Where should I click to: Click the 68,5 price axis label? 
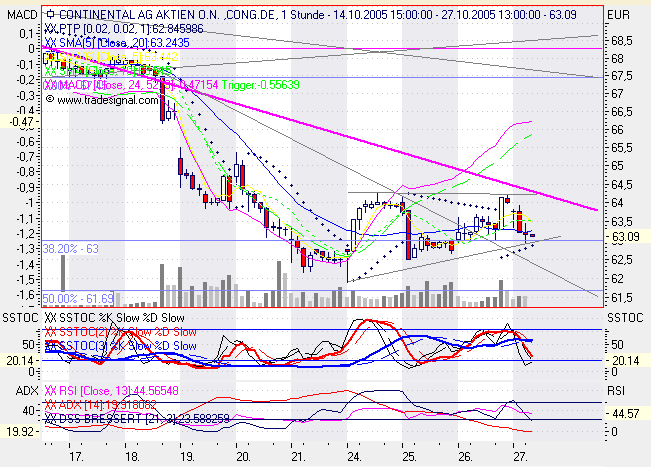[x=622, y=41]
